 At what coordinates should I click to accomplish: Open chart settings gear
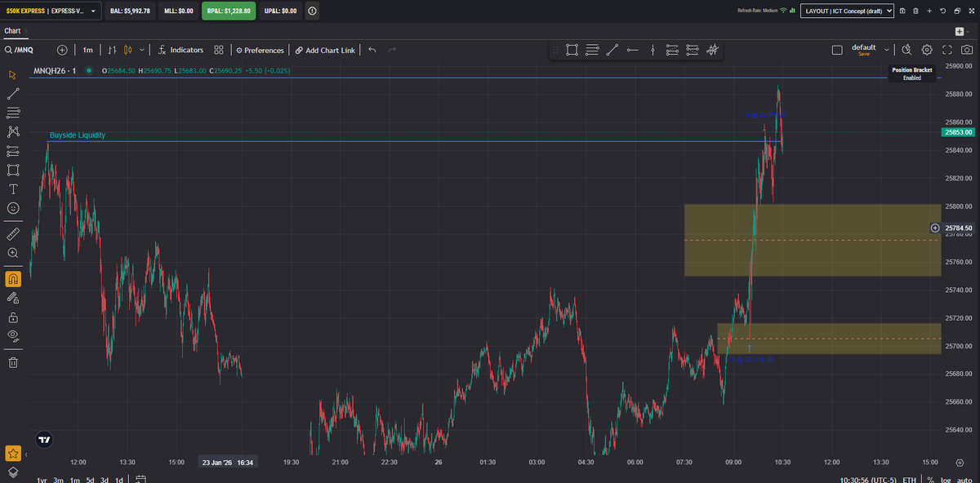927,50
